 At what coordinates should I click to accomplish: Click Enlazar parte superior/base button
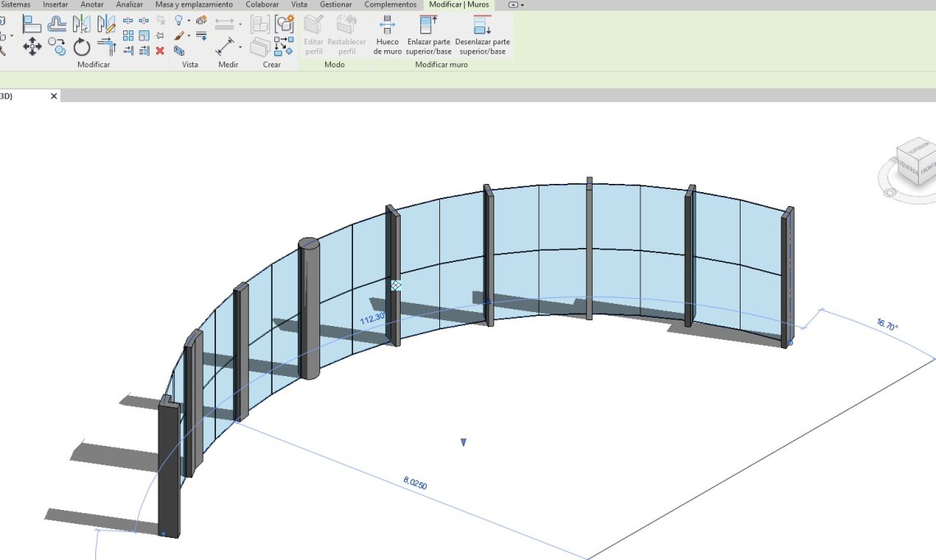pyautogui.click(x=429, y=36)
